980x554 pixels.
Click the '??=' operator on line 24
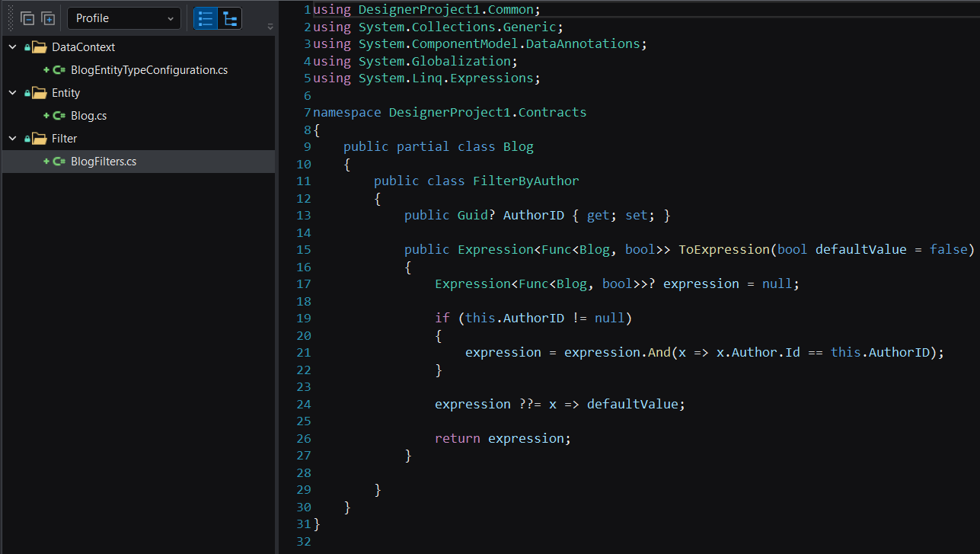[x=530, y=404]
